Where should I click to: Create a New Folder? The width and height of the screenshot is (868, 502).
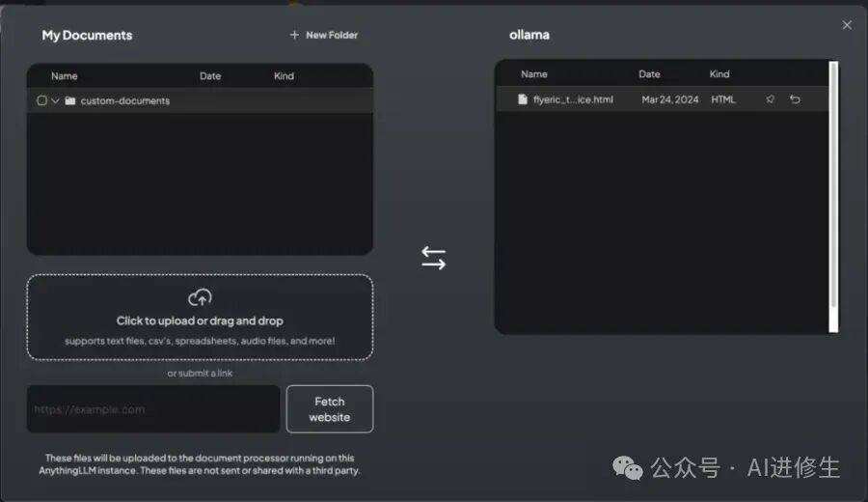pos(324,35)
